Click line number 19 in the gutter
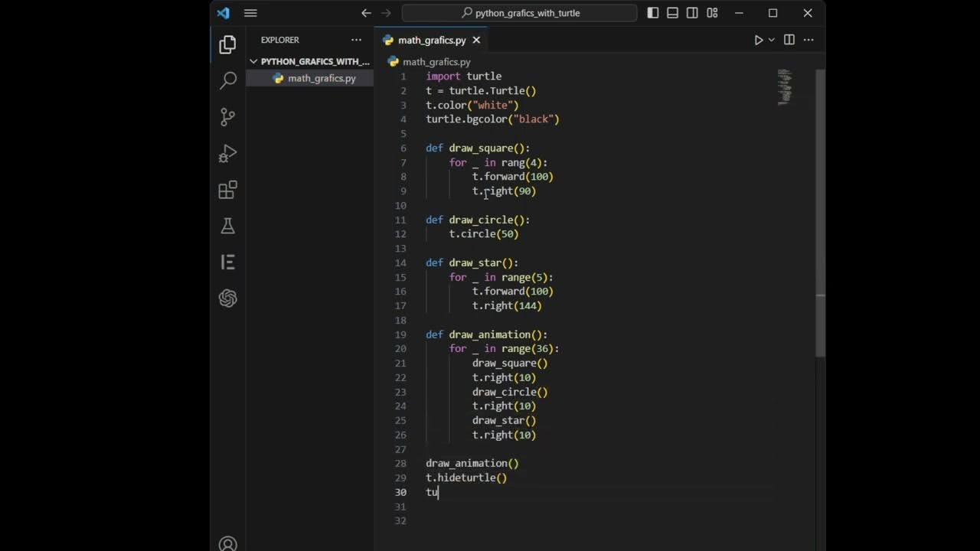This screenshot has height=551, width=980. (x=400, y=334)
